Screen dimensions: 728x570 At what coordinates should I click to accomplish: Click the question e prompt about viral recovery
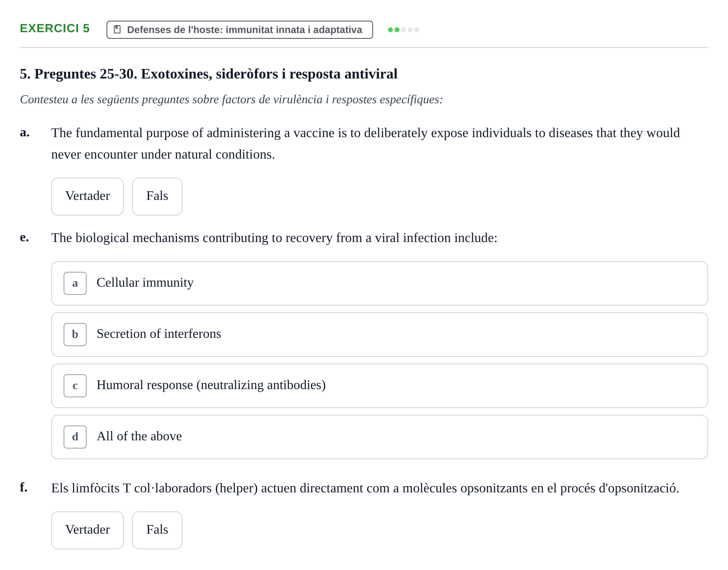tap(274, 238)
